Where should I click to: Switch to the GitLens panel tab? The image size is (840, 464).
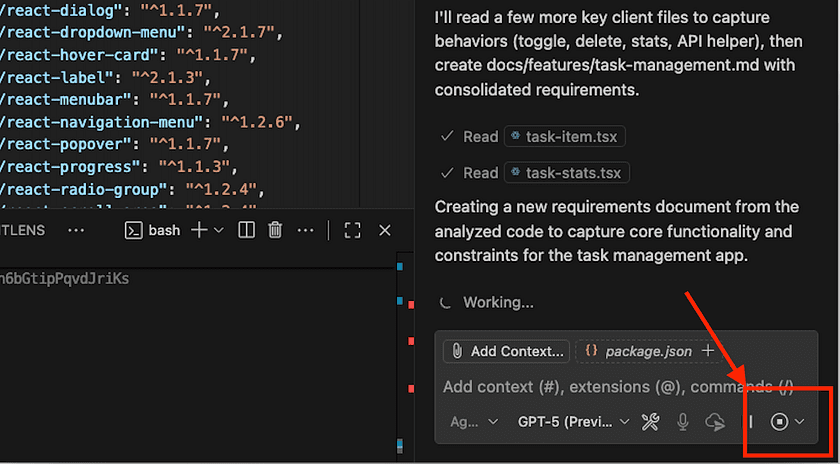24,230
